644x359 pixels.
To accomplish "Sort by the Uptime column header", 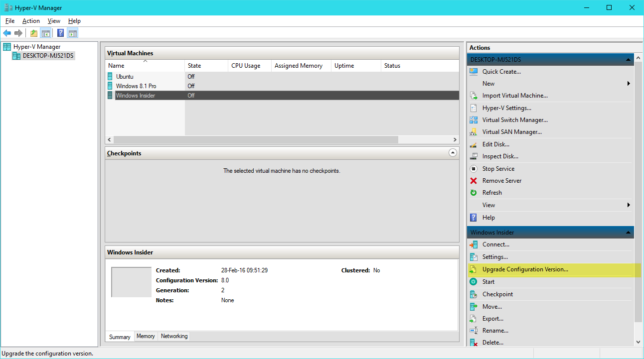I will point(356,66).
